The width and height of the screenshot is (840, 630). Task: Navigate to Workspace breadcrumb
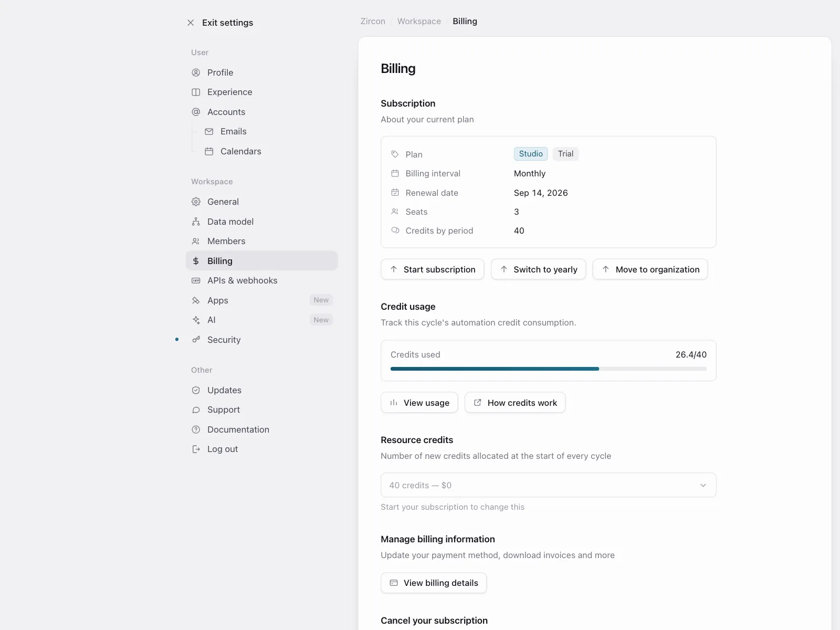coord(419,21)
